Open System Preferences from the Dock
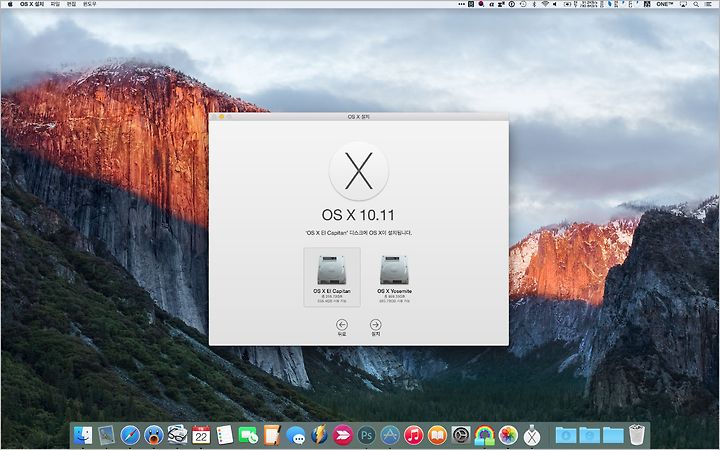This screenshot has width=720, height=450. pyautogui.click(x=461, y=435)
